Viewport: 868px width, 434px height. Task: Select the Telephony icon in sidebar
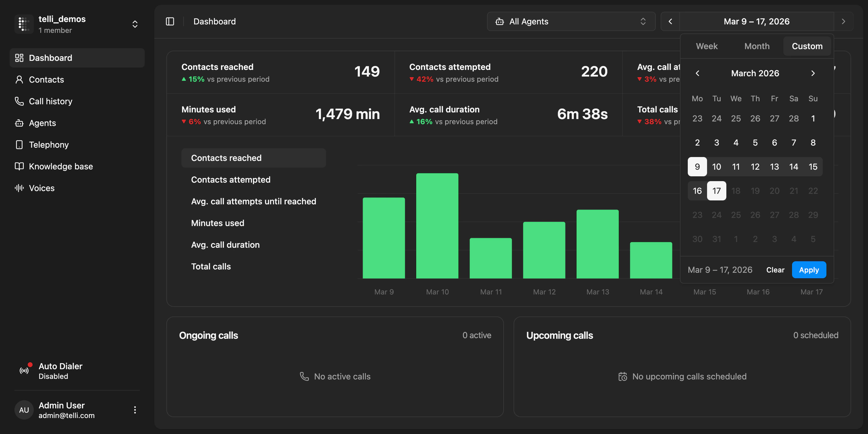click(19, 145)
